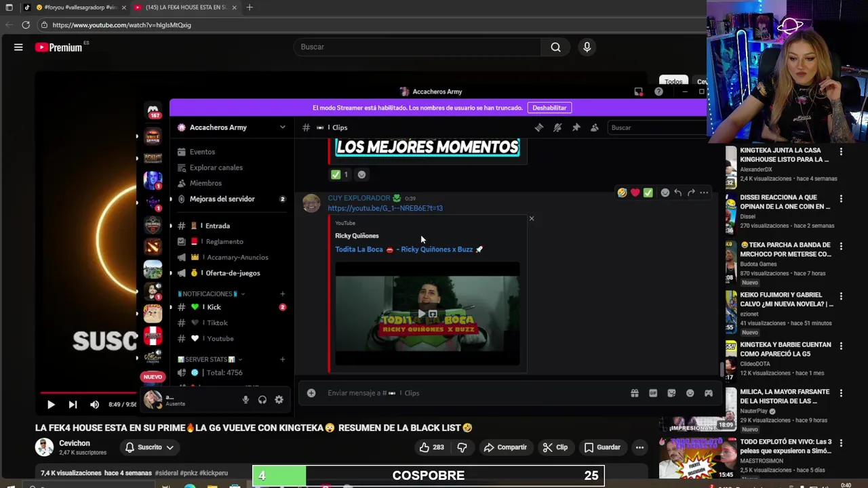Reply arrow on hovered message toolbar
The image size is (868, 488).
pyautogui.click(x=677, y=192)
